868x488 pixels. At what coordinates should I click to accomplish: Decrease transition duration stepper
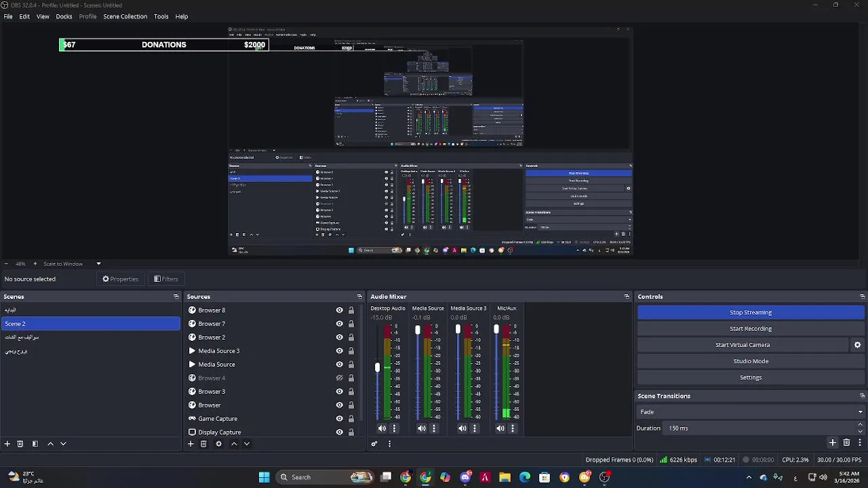[x=860, y=431]
